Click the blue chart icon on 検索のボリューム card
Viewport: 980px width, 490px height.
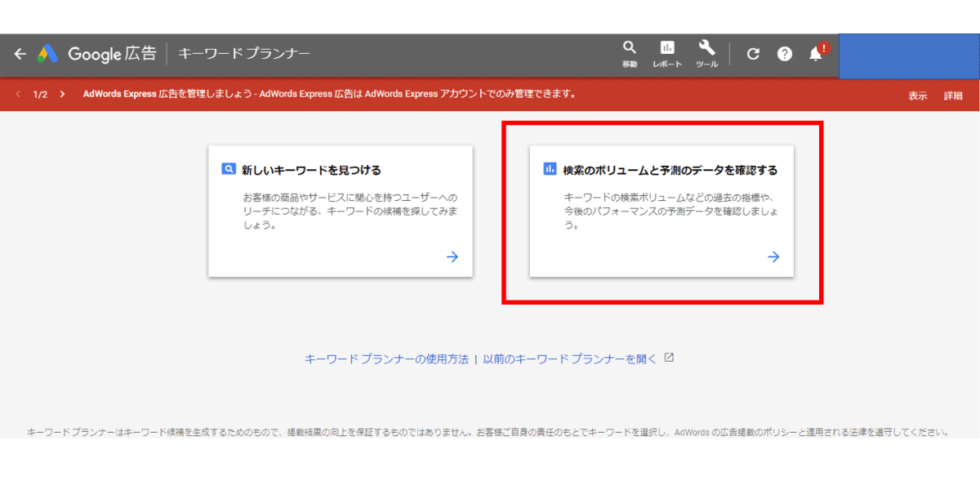tap(550, 169)
